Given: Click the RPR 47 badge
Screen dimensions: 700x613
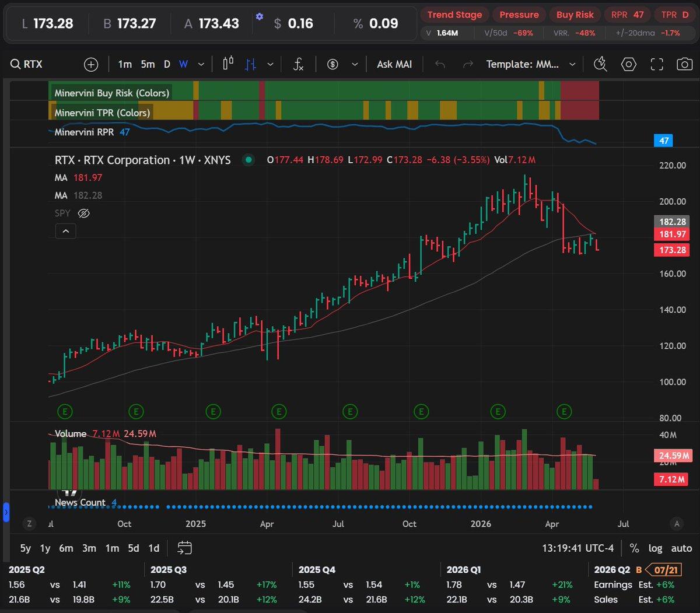Looking at the screenshot, I should [627, 15].
